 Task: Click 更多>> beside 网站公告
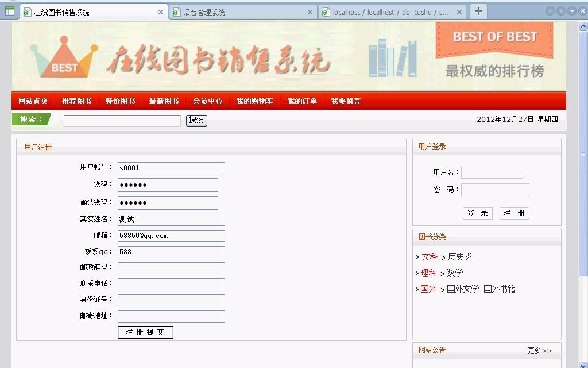(539, 350)
